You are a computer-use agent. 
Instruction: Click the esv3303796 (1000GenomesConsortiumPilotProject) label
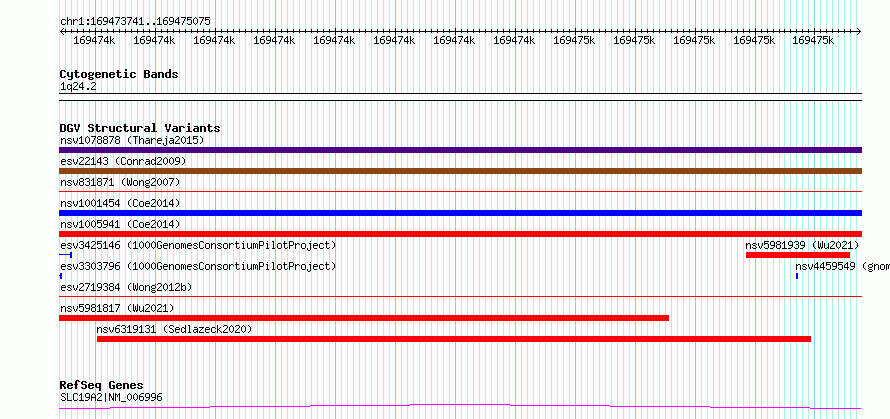(x=198, y=266)
